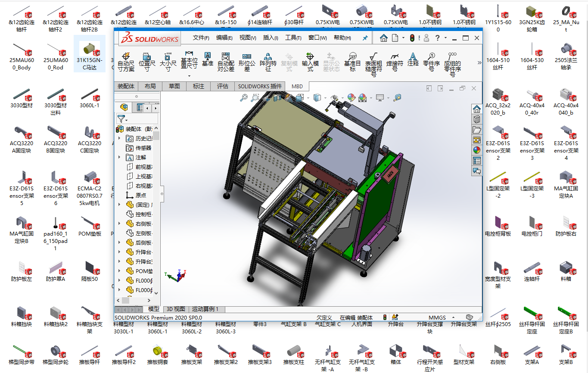Open the 插入(I) menu
The height and width of the screenshot is (373, 588).
[x=271, y=38]
